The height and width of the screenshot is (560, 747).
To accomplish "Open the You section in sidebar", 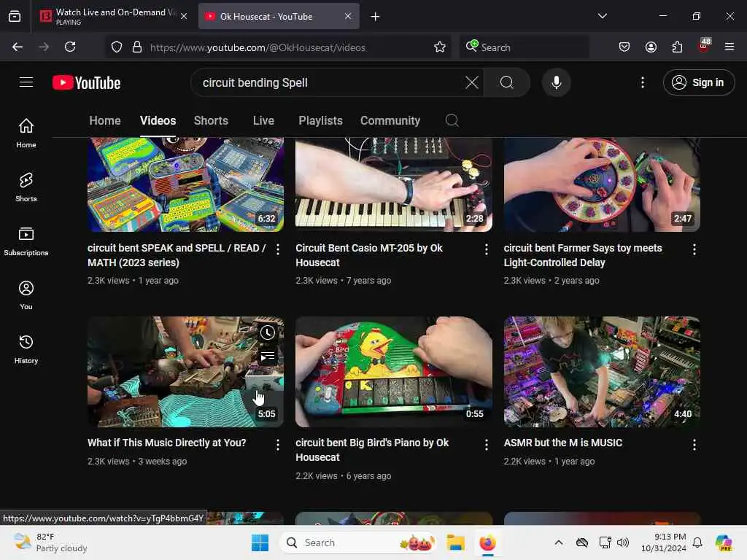I will [26, 295].
